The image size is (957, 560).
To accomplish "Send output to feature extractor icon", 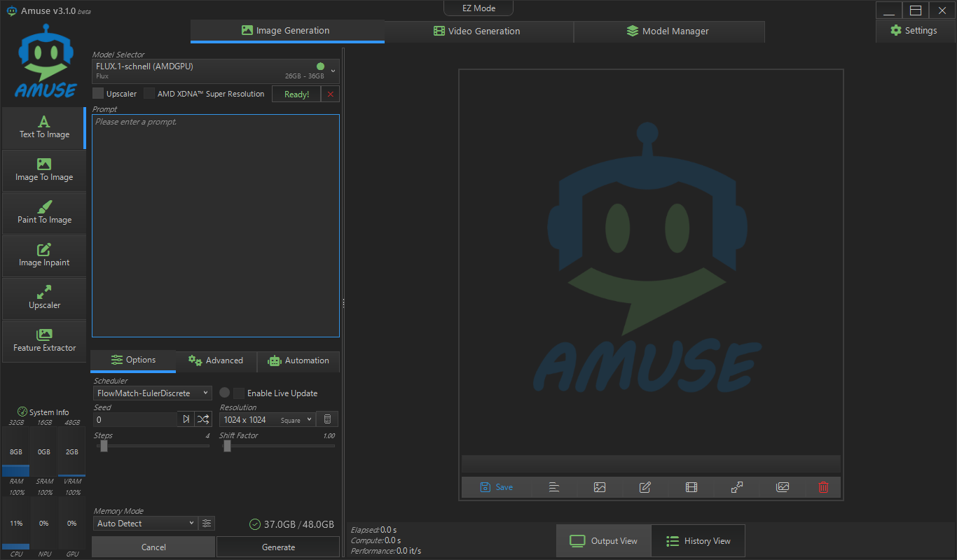I will pos(783,487).
